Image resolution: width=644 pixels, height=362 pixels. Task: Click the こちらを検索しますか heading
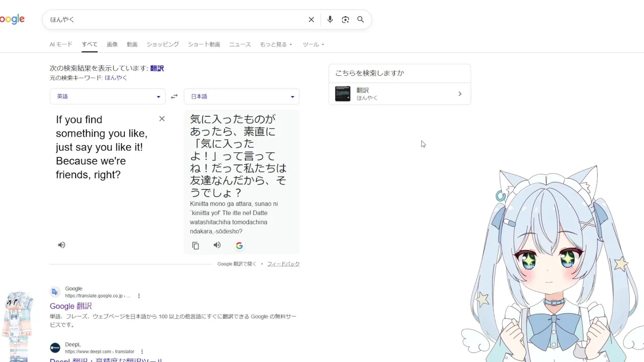click(x=370, y=73)
